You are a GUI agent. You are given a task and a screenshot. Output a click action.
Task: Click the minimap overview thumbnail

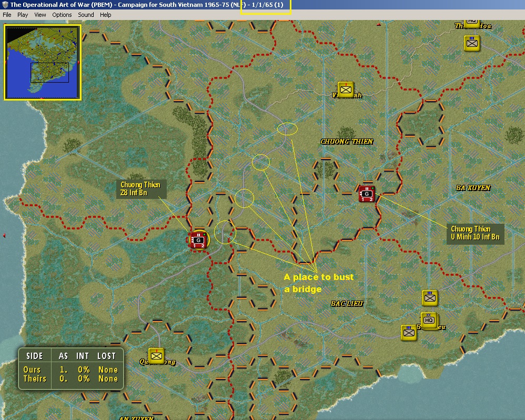pyautogui.click(x=43, y=62)
